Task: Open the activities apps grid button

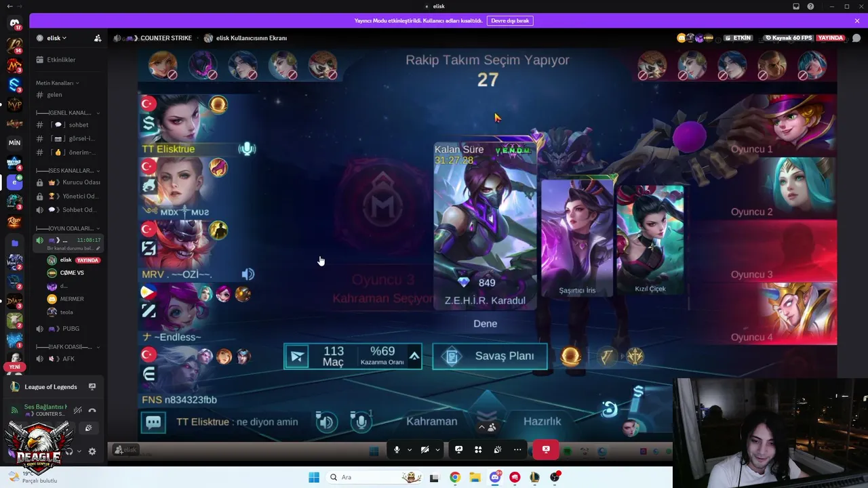Action: point(478,449)
